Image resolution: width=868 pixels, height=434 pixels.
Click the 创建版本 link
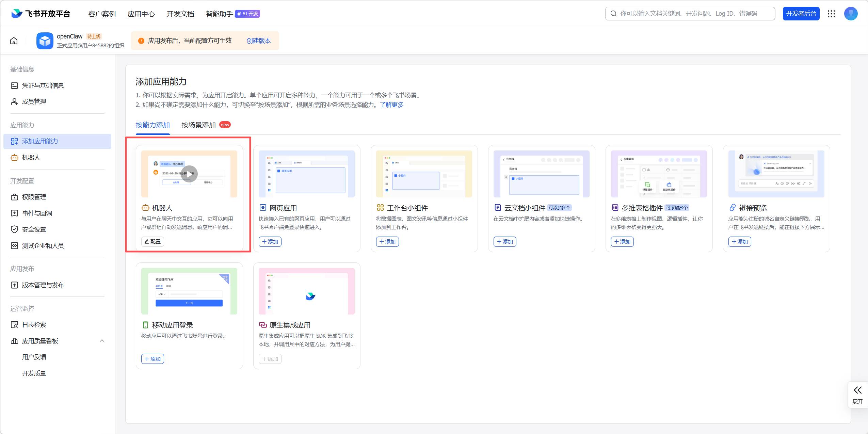pos(258,41)
